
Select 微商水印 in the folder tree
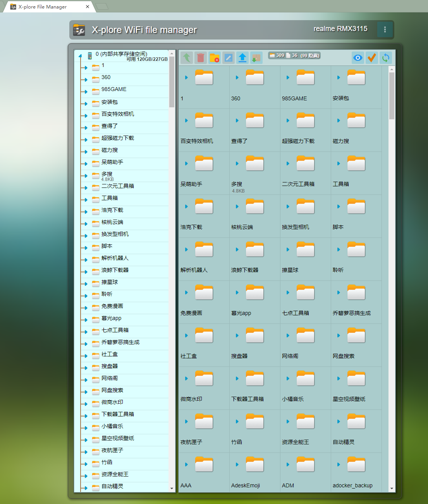click(x=112, y=402)
